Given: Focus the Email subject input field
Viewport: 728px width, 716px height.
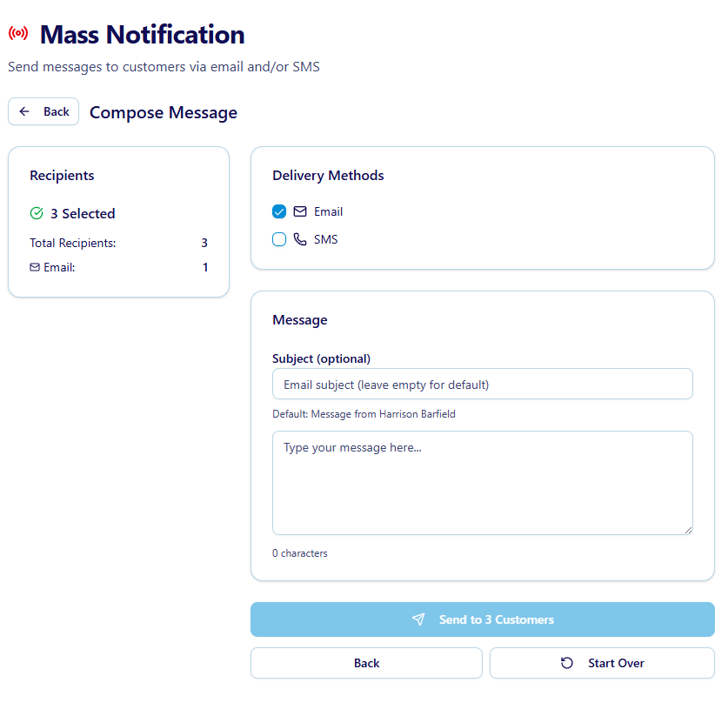Looking at the screenshot, I should [x=482, y=384].
